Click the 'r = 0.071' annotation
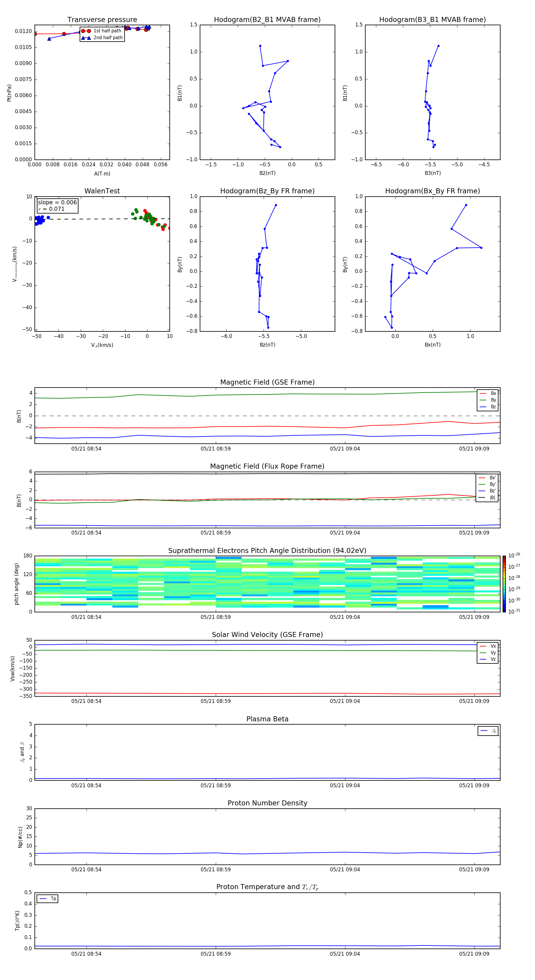This screenshot has width=535, height=980. point(51,209)
